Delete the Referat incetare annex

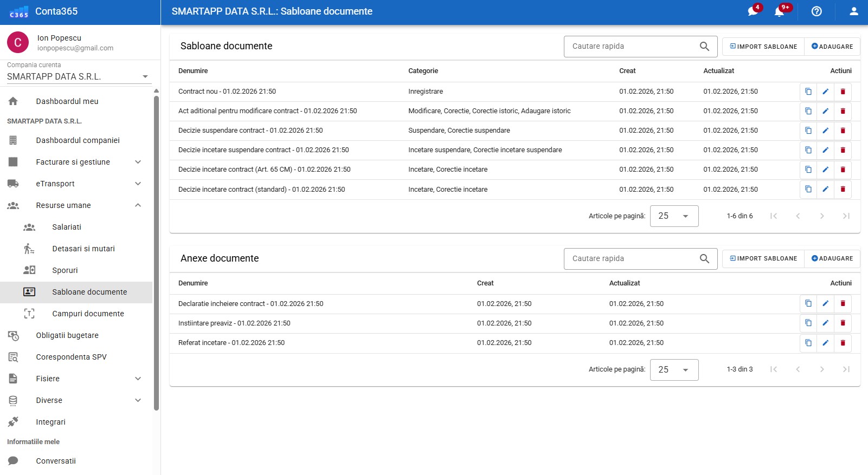click(843, 343)
